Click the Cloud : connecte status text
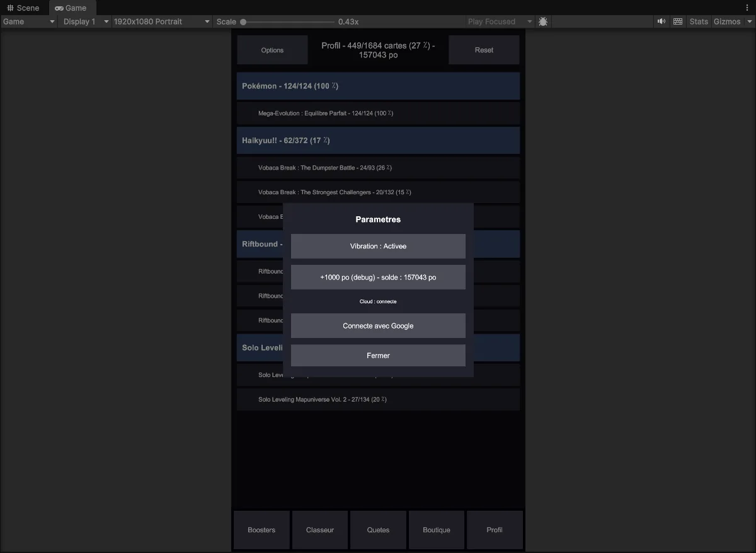Image resolution: width=756 pixels, height=553 pixels. 378,301
